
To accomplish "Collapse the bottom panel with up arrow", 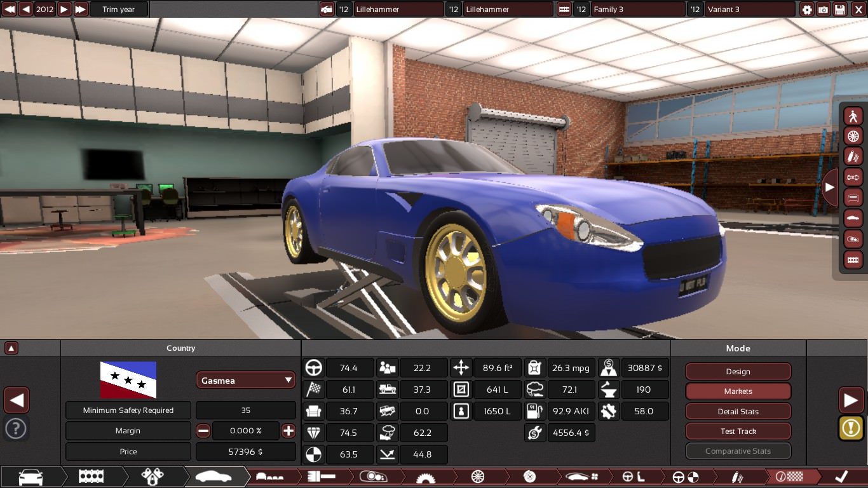I will tap(11, 348).
